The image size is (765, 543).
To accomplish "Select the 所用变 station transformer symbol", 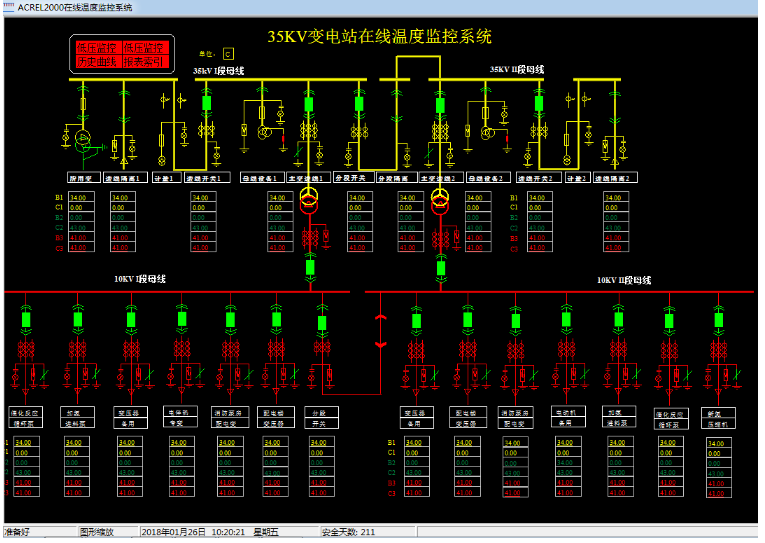I will 82,138.
